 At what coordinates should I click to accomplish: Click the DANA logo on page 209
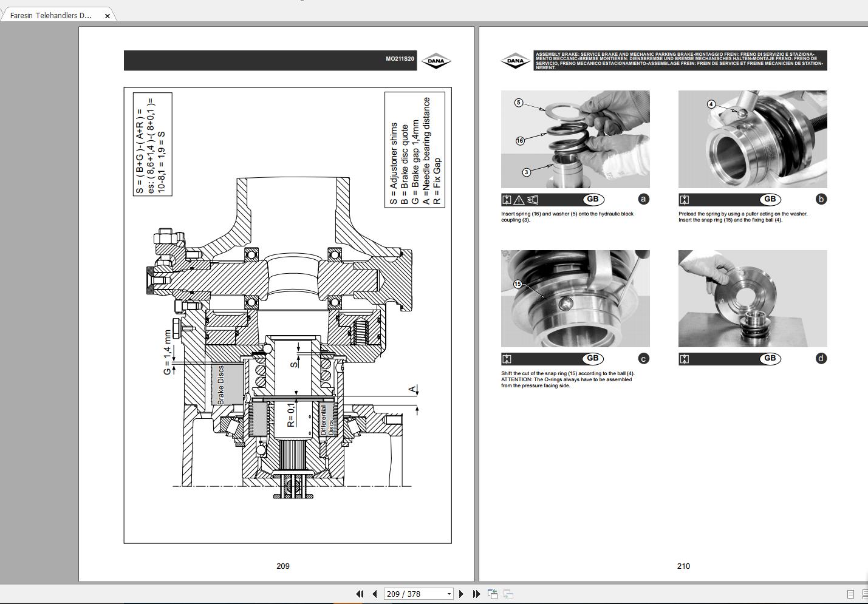click(x=436, y=61)
